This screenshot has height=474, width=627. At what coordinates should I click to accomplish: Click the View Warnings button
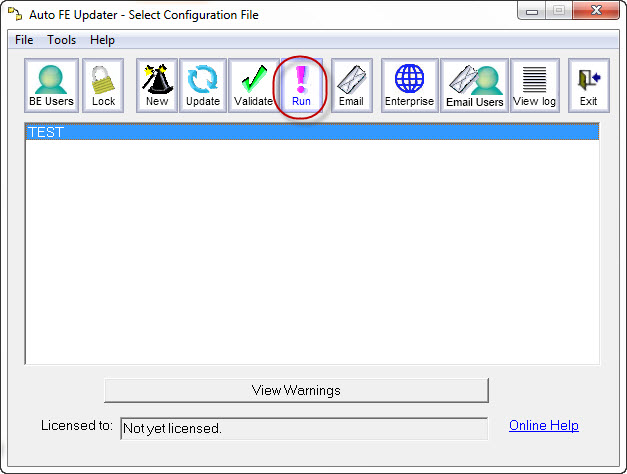[x=296, y=390]
